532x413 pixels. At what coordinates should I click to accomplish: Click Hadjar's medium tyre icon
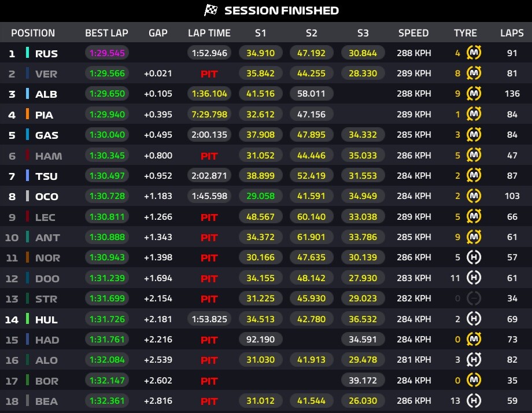point(474,340)
